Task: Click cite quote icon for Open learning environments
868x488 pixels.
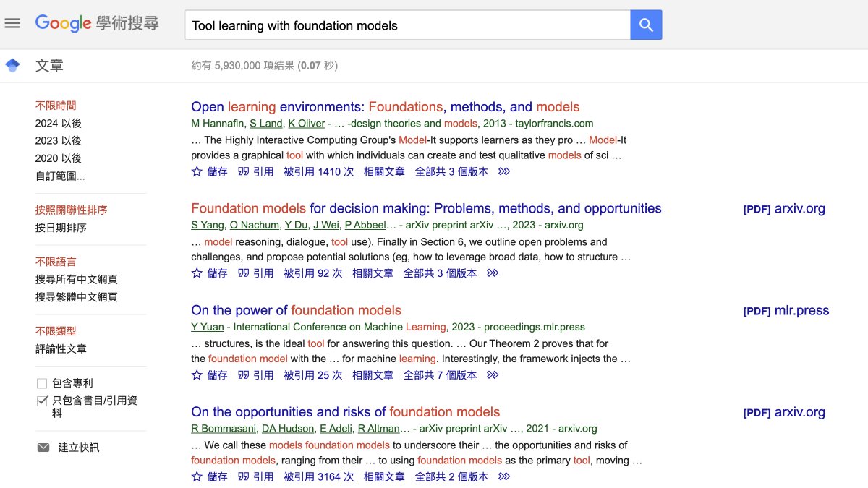Action: (244, 171)
